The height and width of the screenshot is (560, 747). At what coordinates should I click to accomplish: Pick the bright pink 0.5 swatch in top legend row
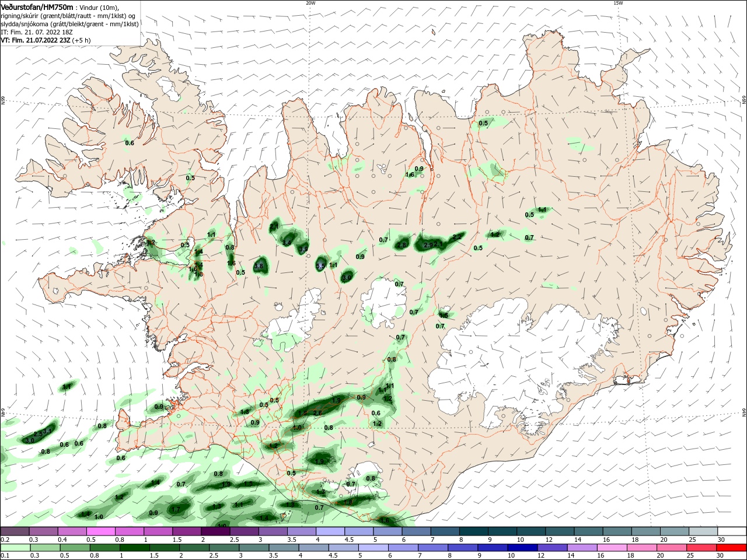point(100,531)
